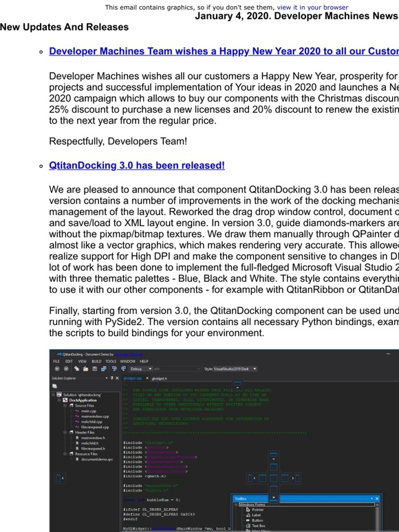The width and height of the screenshot is (399, 532).
Task: Select mainwindow.h in Solution Explorer
Action: click(93, 438)
